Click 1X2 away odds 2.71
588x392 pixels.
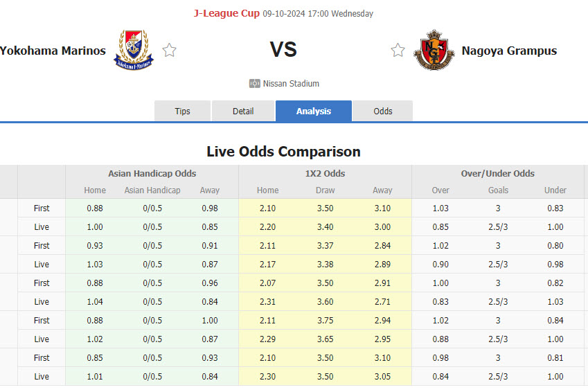tap(382, 302)
